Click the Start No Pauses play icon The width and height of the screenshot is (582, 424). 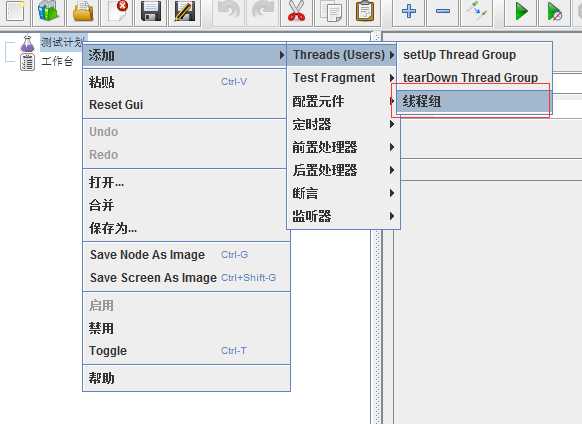coord(555,11)
